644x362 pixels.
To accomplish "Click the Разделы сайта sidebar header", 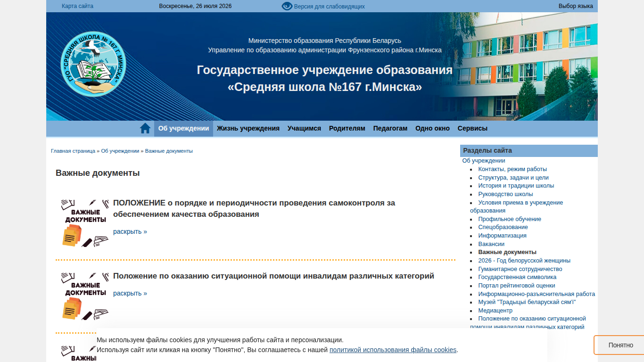I will 529,151.
